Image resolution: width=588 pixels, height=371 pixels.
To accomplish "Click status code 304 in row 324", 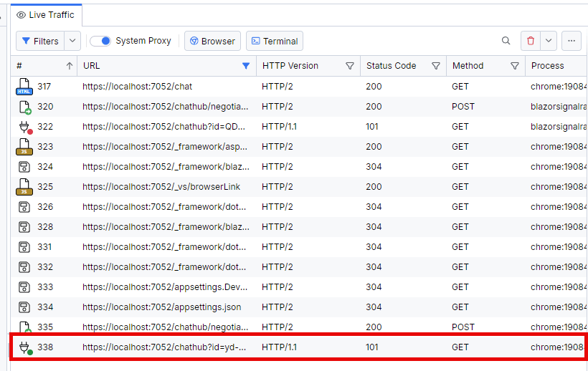I will point(374,167).
